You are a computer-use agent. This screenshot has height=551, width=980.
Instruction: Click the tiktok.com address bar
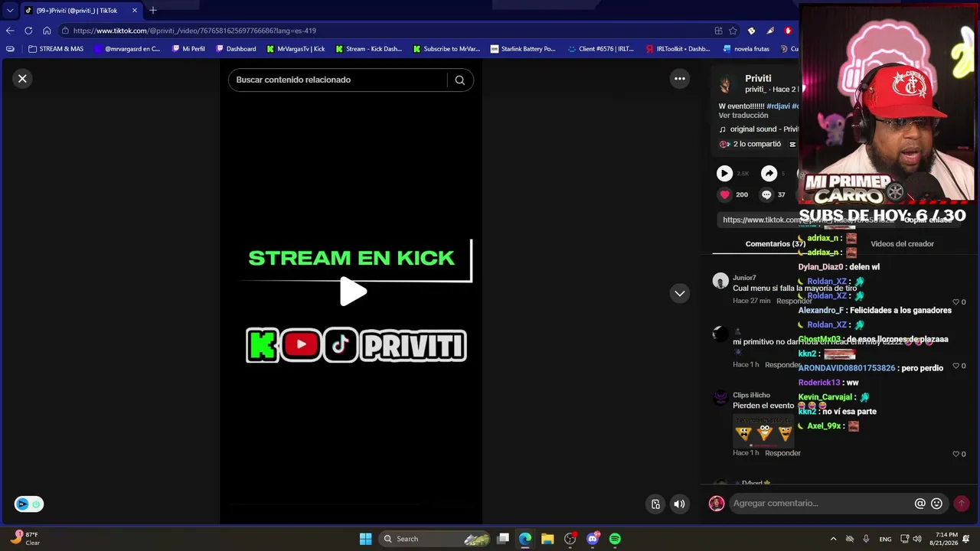[383, 31]
